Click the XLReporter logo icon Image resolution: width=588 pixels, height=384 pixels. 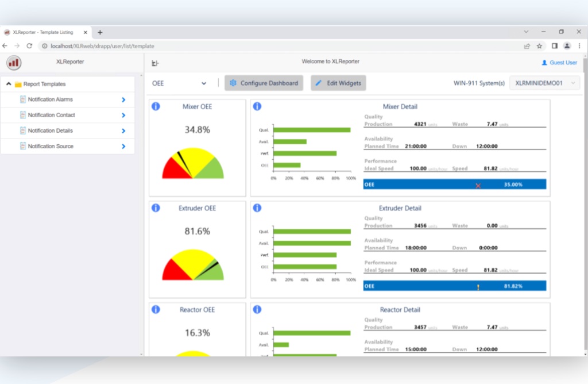tap(14, 63)
